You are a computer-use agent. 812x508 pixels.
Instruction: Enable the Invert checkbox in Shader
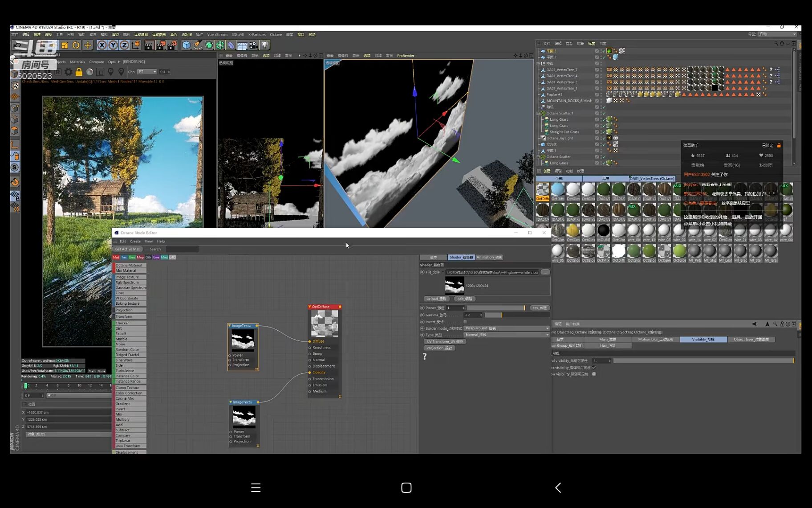point(465,322)
